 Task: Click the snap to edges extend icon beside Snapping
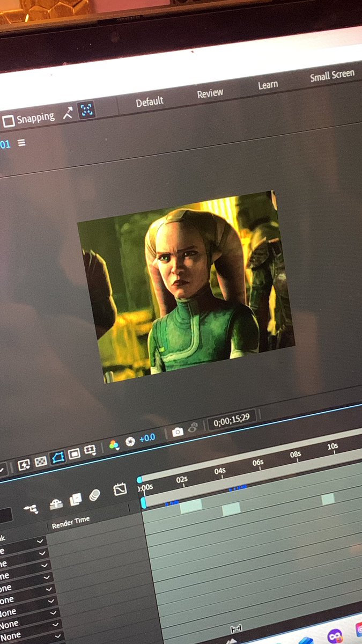pos(68,113)
